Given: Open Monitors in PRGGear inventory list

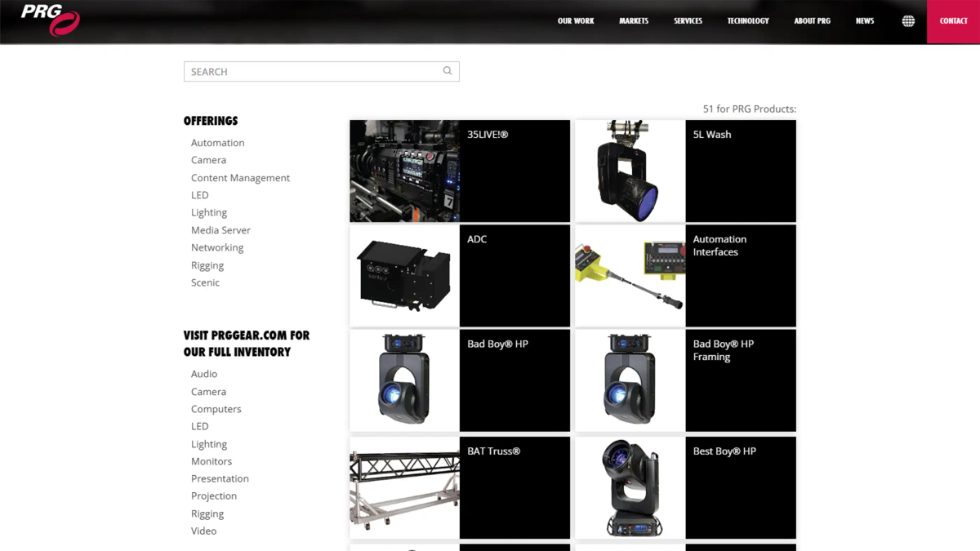Looking at the screenshot, I should (212, 461).
